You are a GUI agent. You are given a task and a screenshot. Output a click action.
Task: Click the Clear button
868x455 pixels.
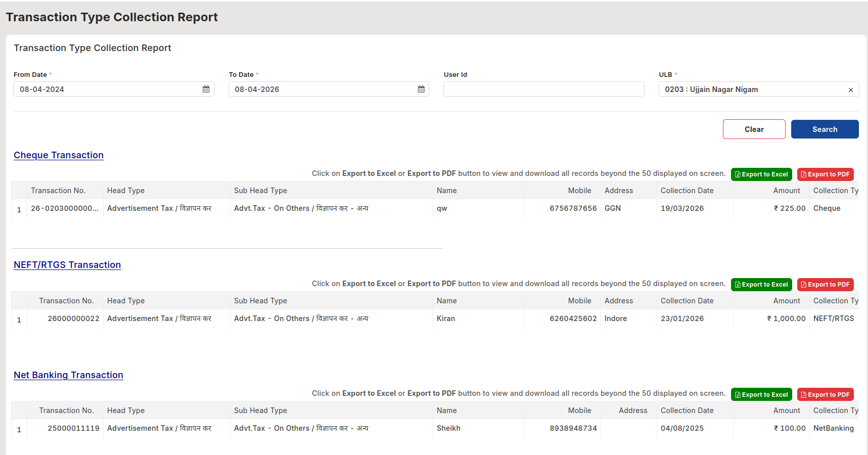[754, 129]
